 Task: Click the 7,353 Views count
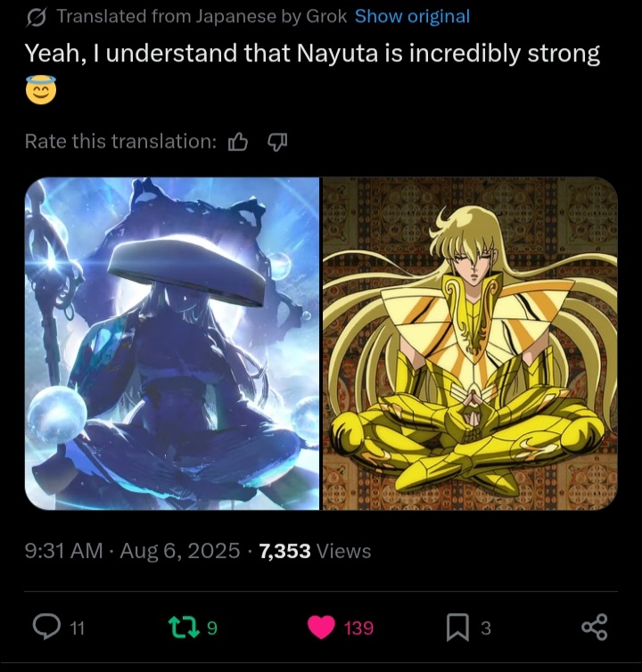316,551
